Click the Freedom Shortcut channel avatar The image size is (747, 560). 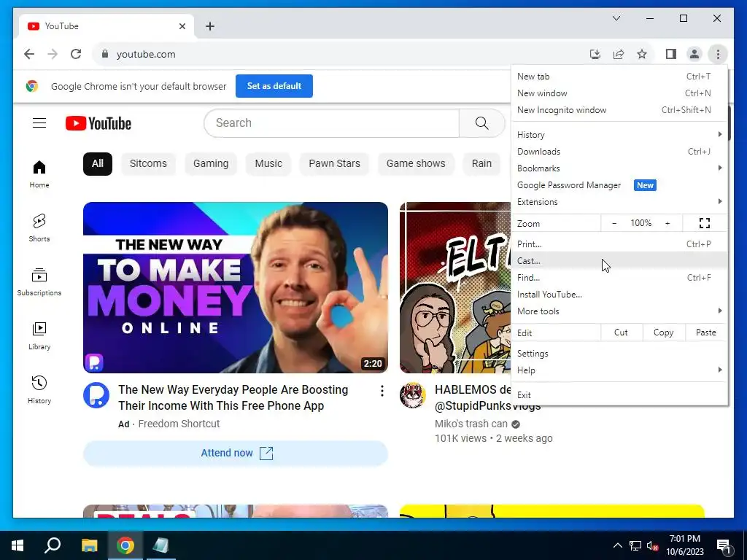tap(96, 395)
